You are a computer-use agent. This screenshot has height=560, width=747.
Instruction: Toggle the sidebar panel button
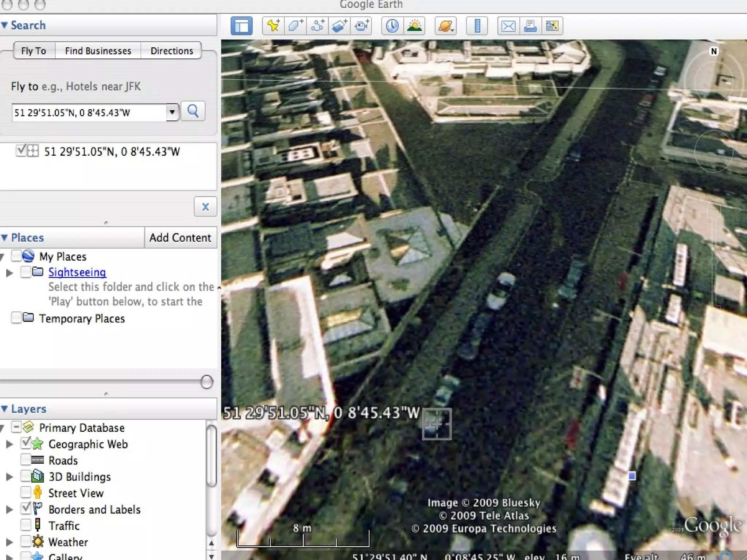tap(241, 26)
